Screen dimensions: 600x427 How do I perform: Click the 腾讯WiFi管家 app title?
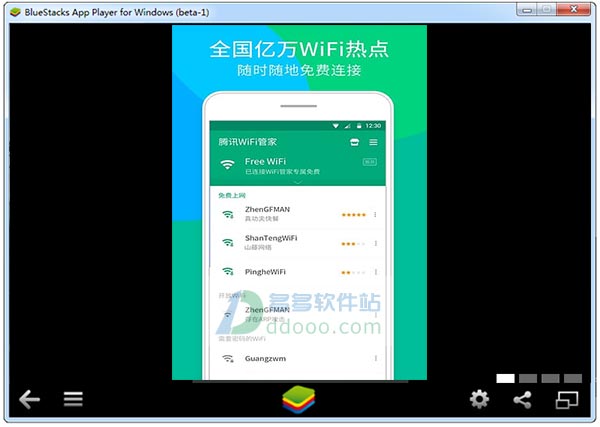coord(247,142)
